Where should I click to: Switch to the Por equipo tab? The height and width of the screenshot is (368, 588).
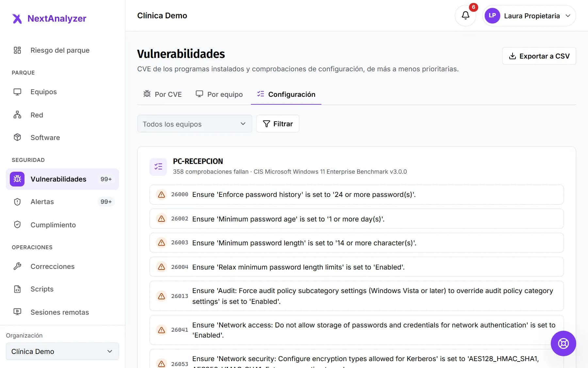tap(219, 94)
